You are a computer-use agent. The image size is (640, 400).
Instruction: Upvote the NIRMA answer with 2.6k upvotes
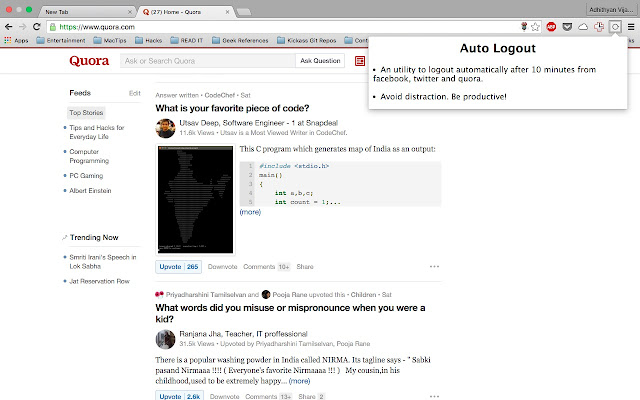coord(178,396)
